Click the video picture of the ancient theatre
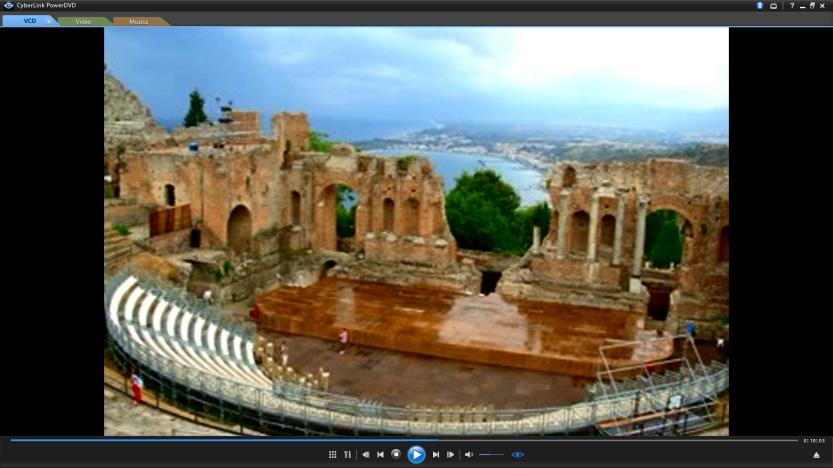The image size is (833, 468). coord(416,231)
